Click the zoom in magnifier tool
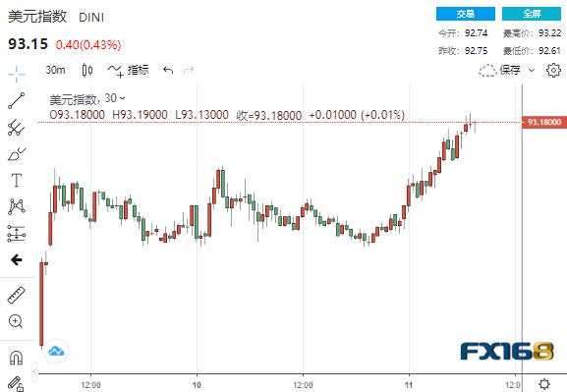This screenshot has width=567, height=392. click(16, 321)
